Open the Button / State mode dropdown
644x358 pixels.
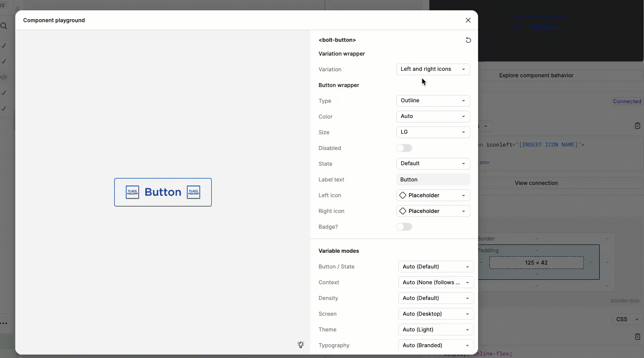point(436,267)
